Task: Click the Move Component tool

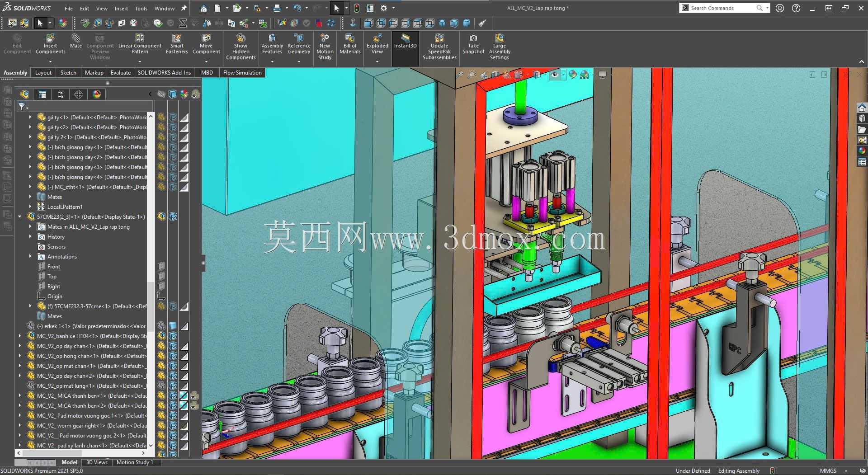Action: [x=206, y=43]
